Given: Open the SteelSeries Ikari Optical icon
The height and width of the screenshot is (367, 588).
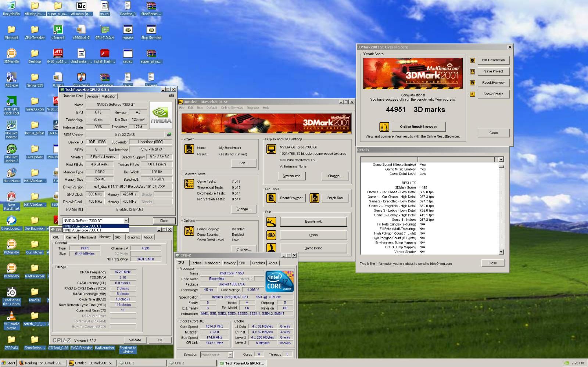Looking at the screenshot, I should point(11,297).
